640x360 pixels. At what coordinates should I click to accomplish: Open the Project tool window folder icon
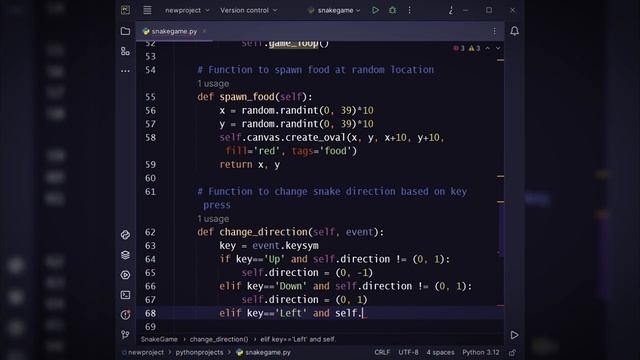click(x=125, y=31)
